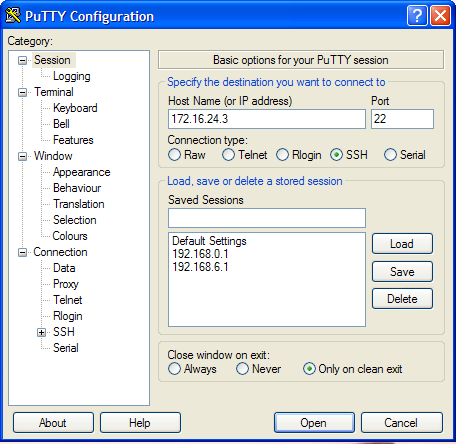The height and width of the screenshot is (444, 456).
Task: Collapse the Connection category node
Action: click(x=22, y=252)
